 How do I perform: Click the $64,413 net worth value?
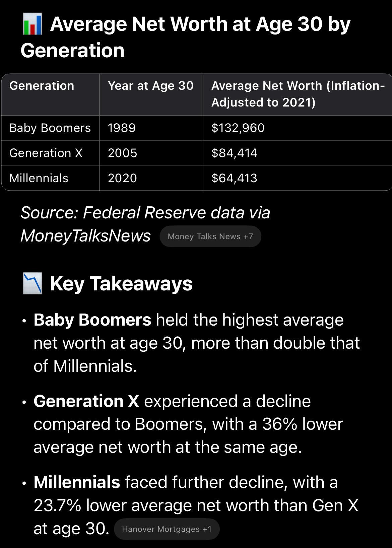coord(235,178)
